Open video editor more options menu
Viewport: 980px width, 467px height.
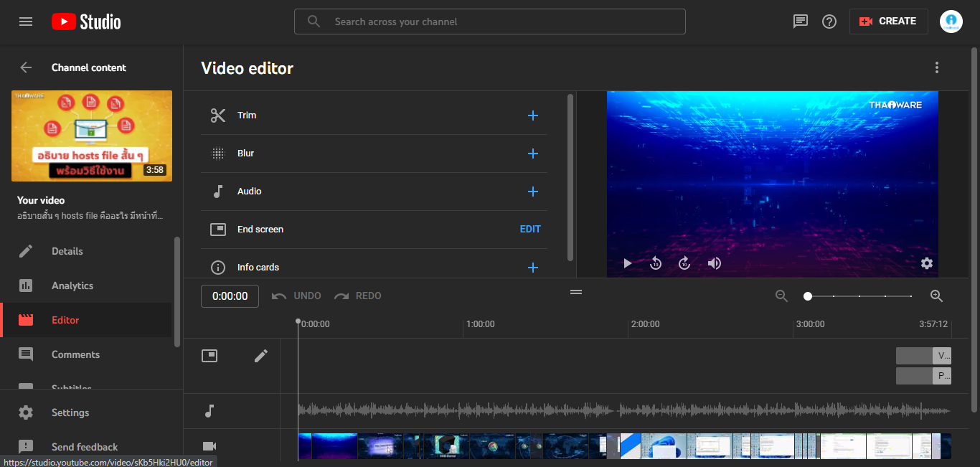pyautogui.click(x=936, y=67)
